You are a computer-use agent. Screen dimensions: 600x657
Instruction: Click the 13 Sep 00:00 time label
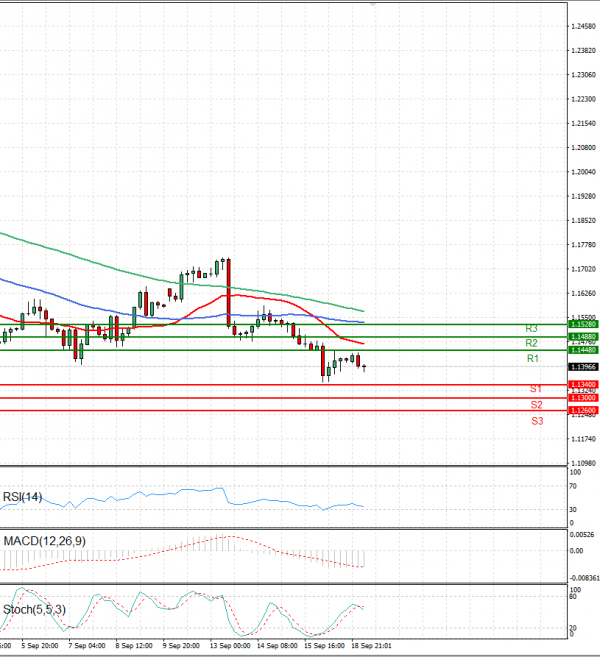tap(230, 646)
